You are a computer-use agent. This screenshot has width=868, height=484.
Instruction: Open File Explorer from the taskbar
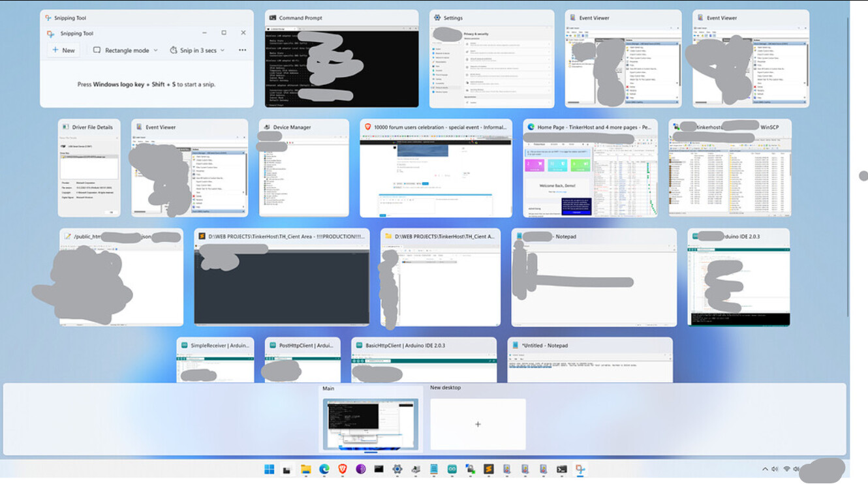click(305, 469)
